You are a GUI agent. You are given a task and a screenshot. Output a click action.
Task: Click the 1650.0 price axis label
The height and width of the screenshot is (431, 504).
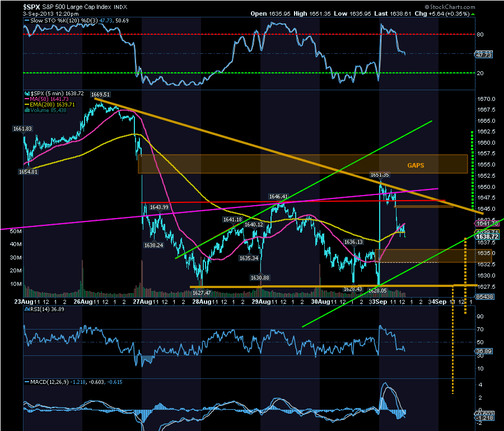coord(486,187)
